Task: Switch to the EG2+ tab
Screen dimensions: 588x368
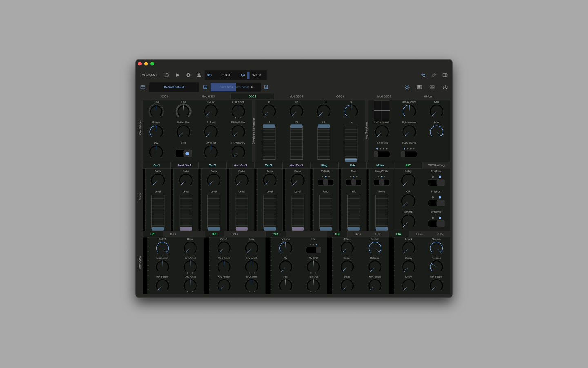Action: 419,234
